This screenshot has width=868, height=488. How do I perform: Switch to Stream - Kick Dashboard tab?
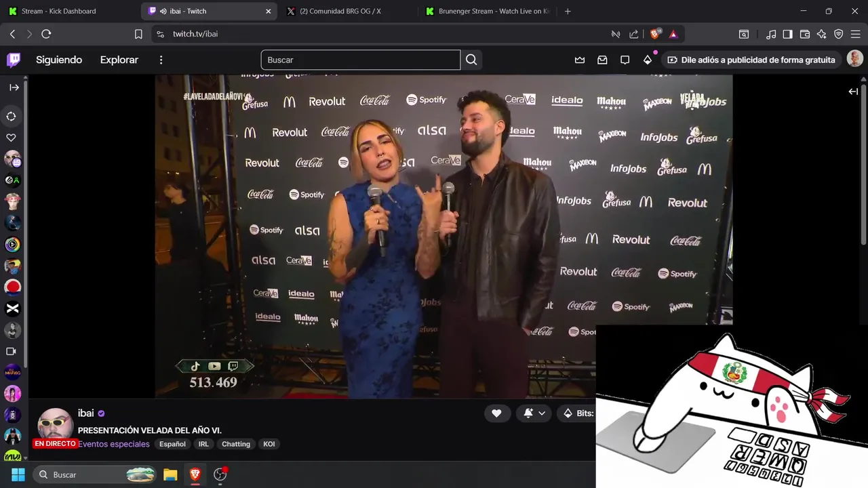(x=69, y=11)
